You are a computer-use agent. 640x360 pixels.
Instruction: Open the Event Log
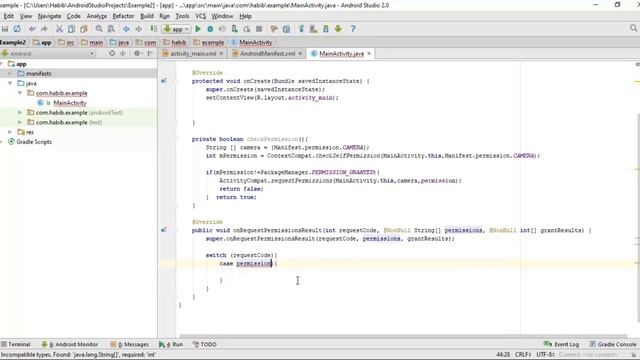562,344
